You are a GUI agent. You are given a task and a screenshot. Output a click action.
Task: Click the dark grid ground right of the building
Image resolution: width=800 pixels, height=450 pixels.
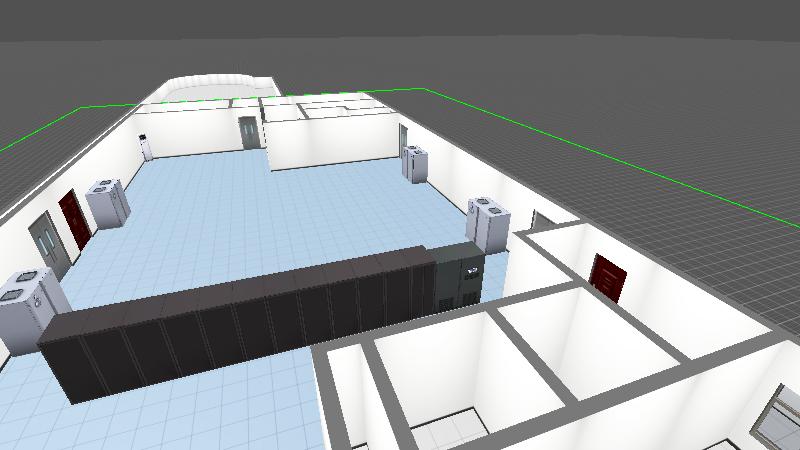(680, 150)
